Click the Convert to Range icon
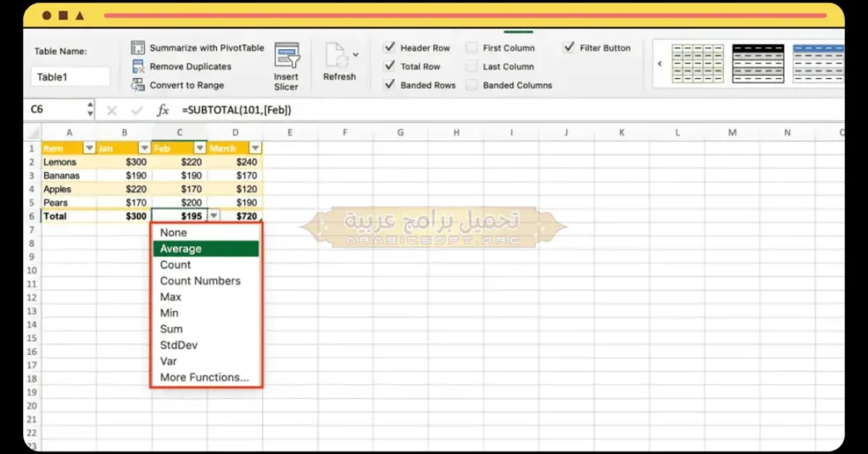Image resolution: width=868 pixels, height=454 pixels. click(138, 85)
